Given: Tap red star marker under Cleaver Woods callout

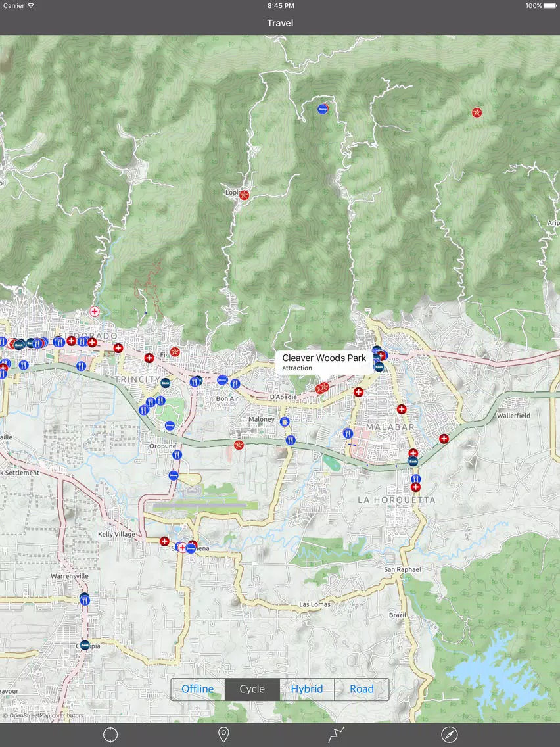Looking at the screenshot, I should (x=322, y=388).
